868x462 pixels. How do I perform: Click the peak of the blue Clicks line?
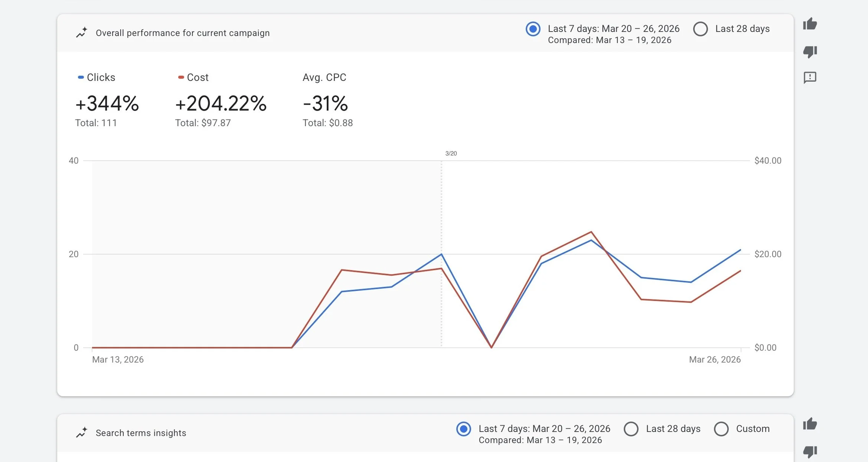pos(591,240)
